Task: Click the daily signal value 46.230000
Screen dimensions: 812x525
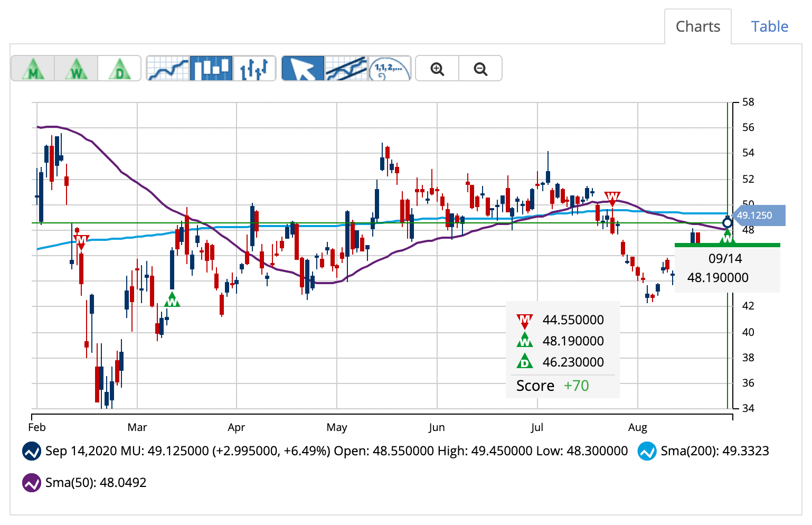Action: click(573, 362)
